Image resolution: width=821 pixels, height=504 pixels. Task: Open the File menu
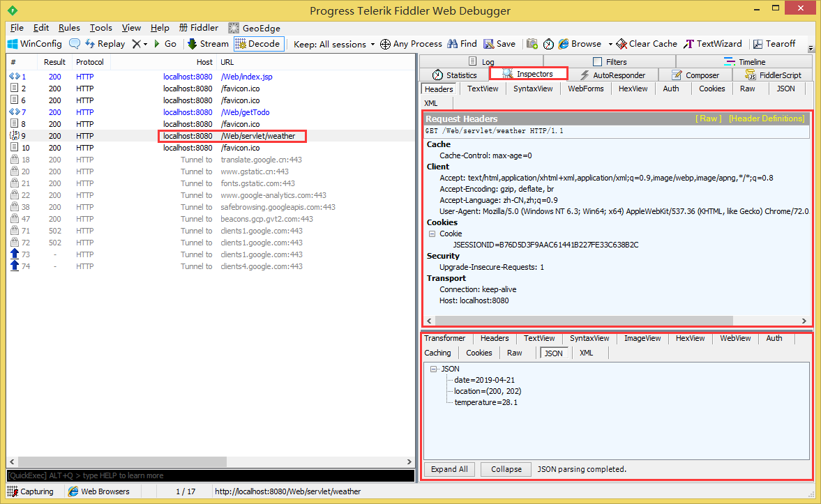(x=17, y=28)
